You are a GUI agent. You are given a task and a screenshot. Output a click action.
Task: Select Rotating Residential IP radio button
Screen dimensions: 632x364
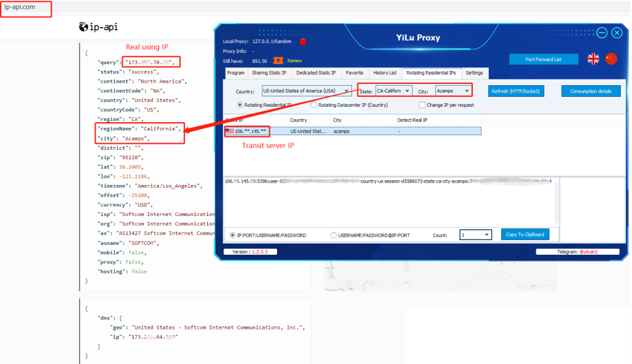[240, 105]
